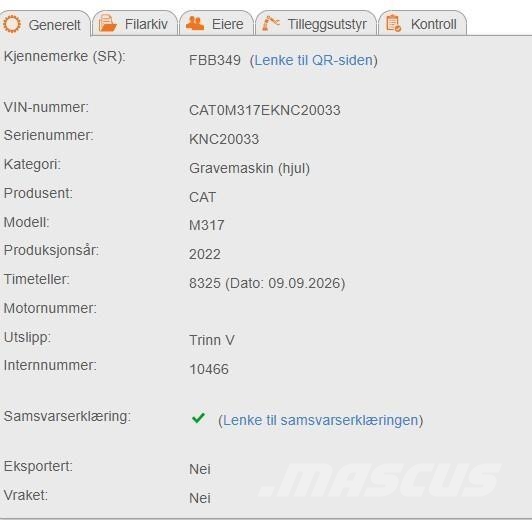Screen dimensions: 532x520
Task: Select the registration number FBB349
Action: coord(215,60)
